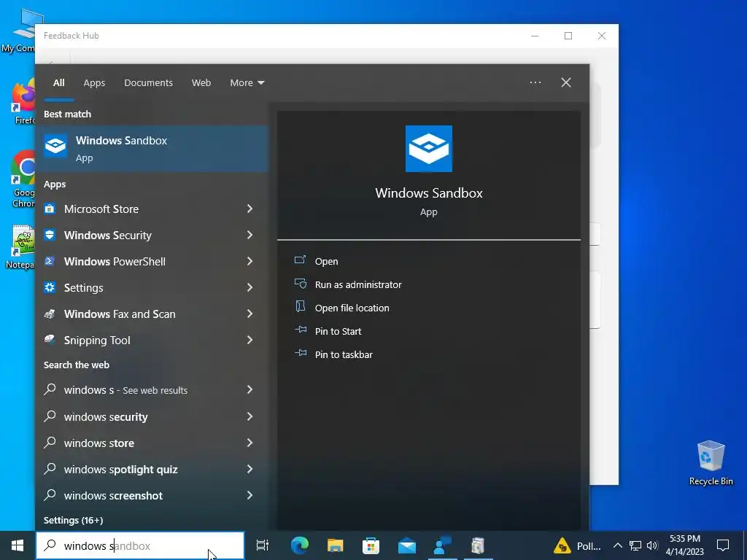Expand 'windows screenshot' result arrow
Screen dimensions: 747x560
[x=249, y=495]
